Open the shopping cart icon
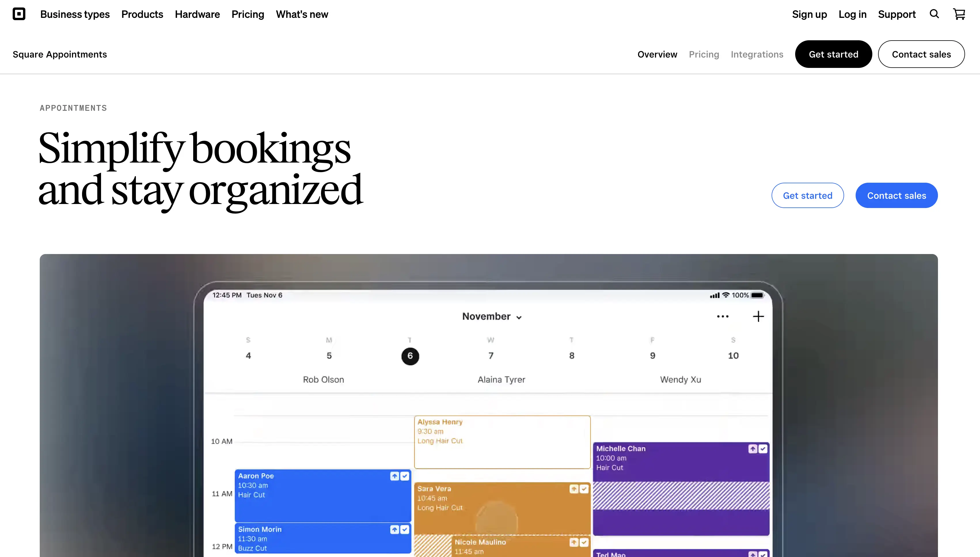The height and width of the screenshot is (557, 980). [959, 14]
